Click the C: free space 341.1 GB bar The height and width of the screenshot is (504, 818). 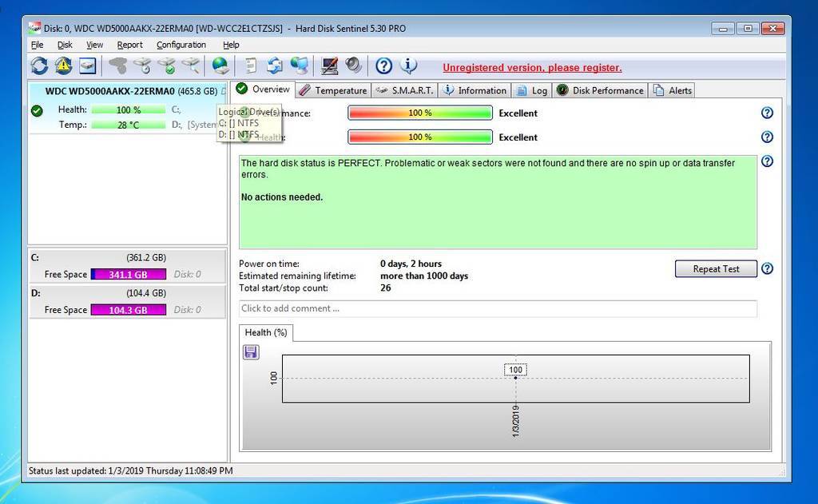pos(129,275)
